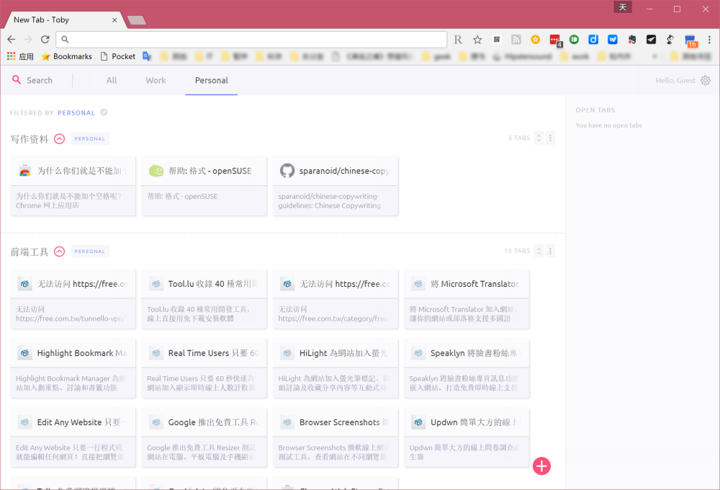Viewport: 720px width, 490px height.
Task: Collapse the 前端工具 collection
Action: tap(59, 252)
